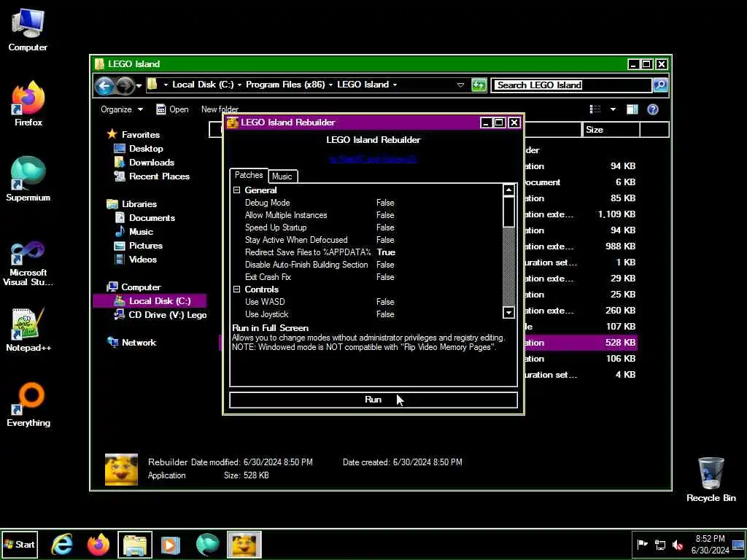Click Open in the Explorer toolbar

coord(172,109)
